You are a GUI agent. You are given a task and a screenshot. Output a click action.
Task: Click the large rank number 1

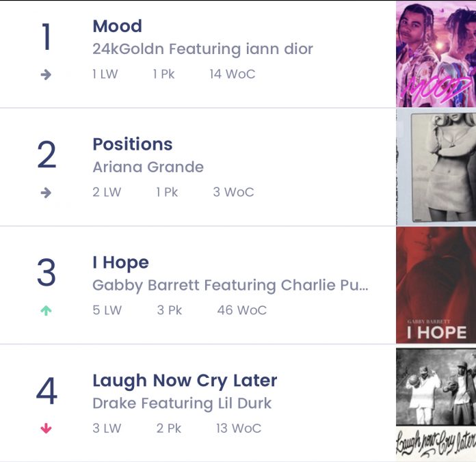tap(46, 37)
